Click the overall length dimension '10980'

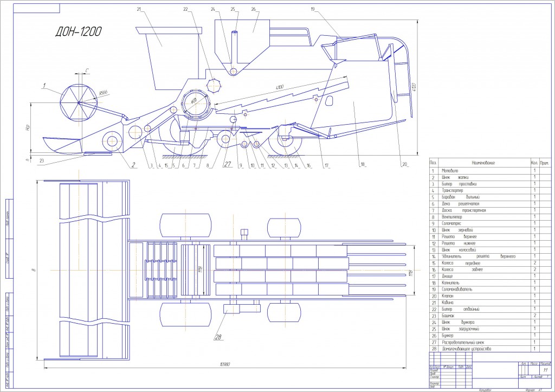(x=225, y=364)
